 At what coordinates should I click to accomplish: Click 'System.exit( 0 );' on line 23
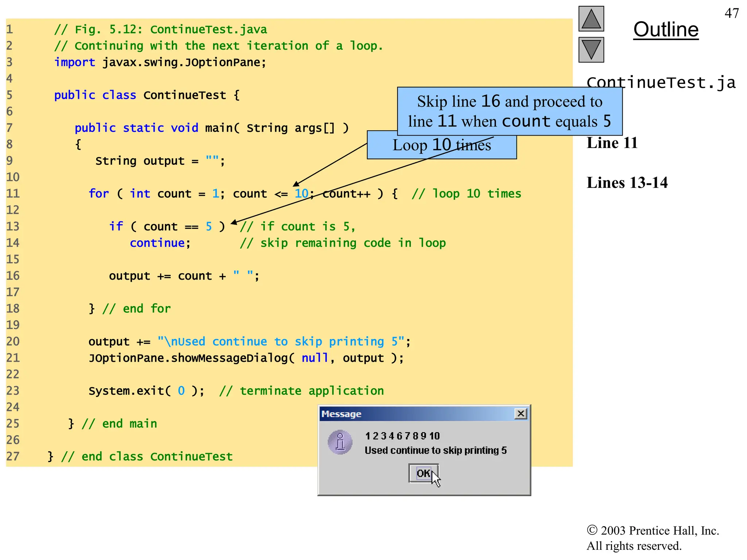coord(147,391)
